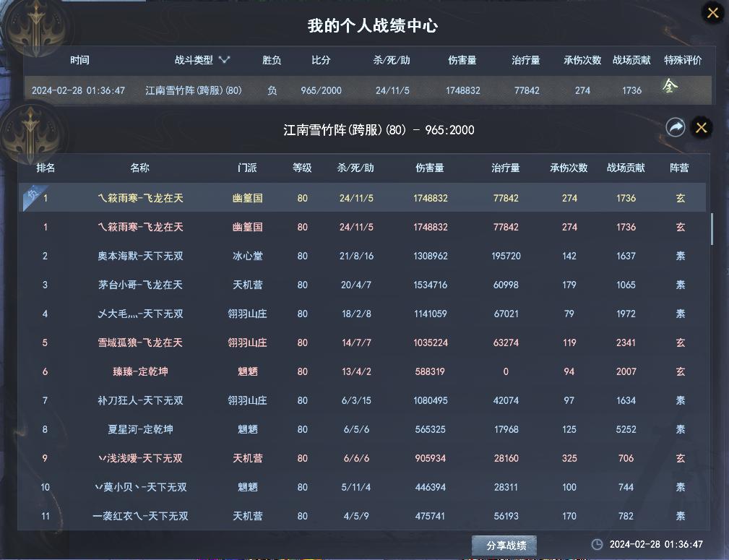Select the player row 夏星河-定乾坤
Viewport: 729px width, 560px height.
click(362, 428)
